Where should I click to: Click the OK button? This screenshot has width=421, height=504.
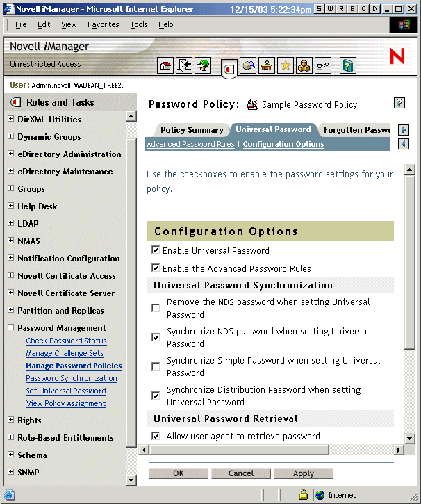click(179, 473)
